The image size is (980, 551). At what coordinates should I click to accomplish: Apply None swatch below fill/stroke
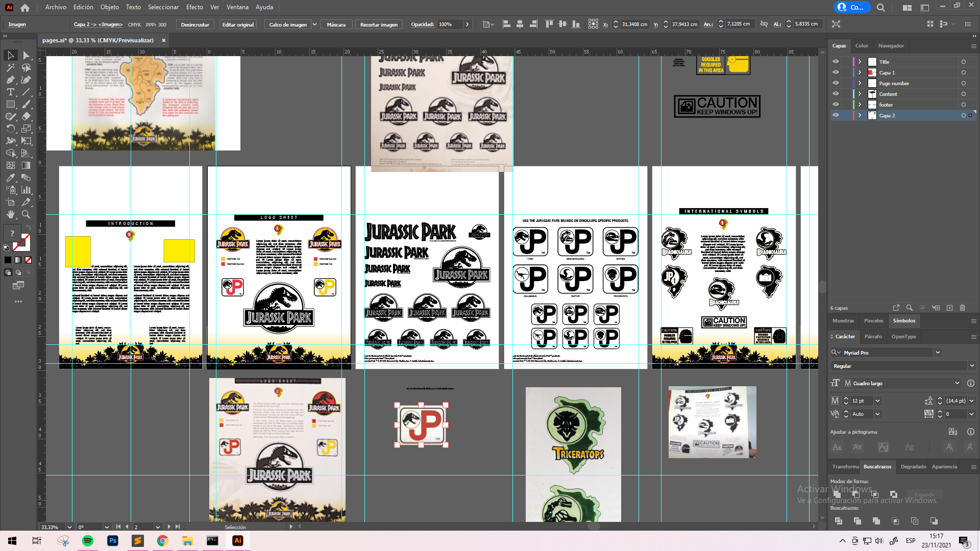[x=28, y=260]
